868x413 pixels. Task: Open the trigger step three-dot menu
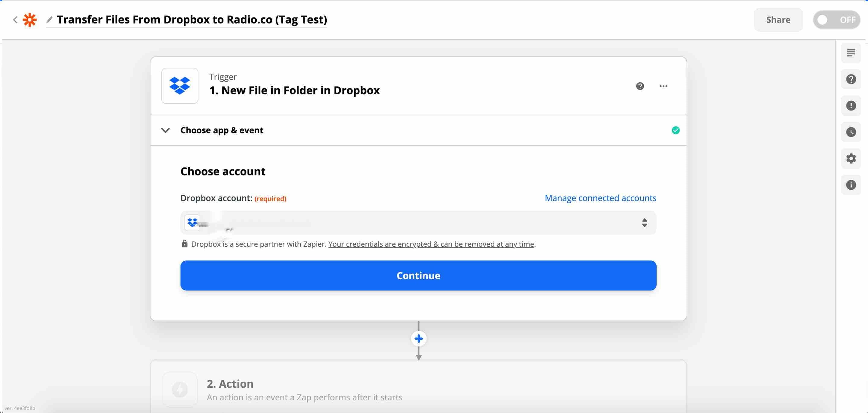click(663, 86)
